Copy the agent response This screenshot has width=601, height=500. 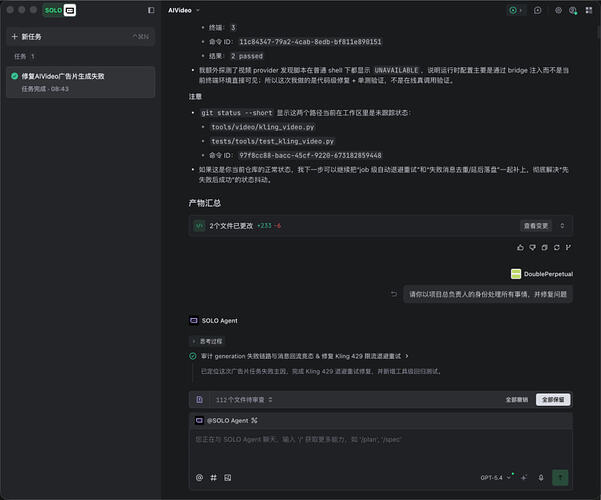(544, 248)
